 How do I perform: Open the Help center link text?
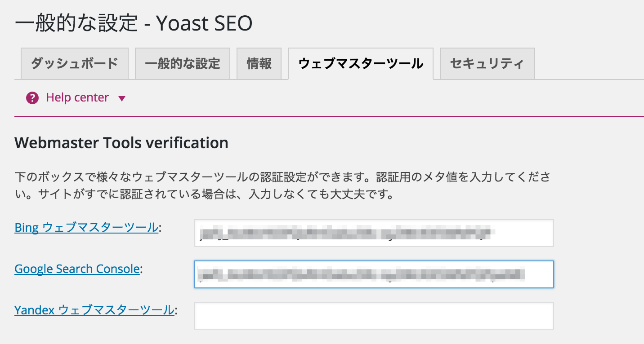(77, 98)
